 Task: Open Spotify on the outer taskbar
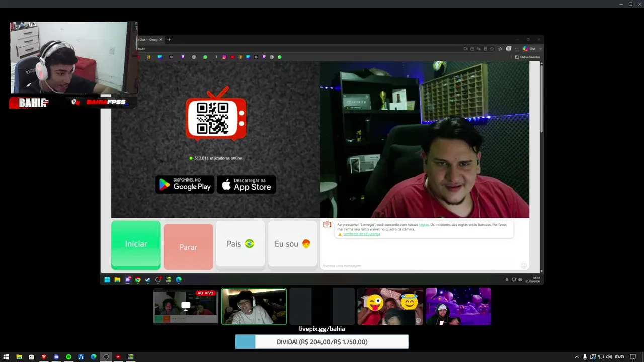pos(69,357)
